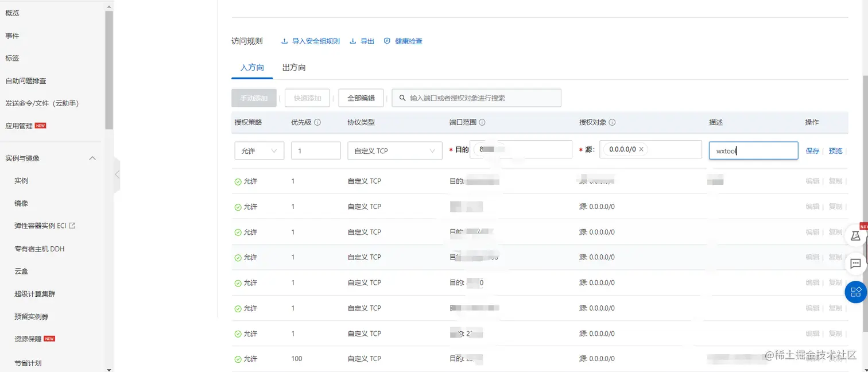868x372 pixels.
Task: Open the 允许 authorization policy dropdown
Action: pyautogui.click(x=259, y=150)
